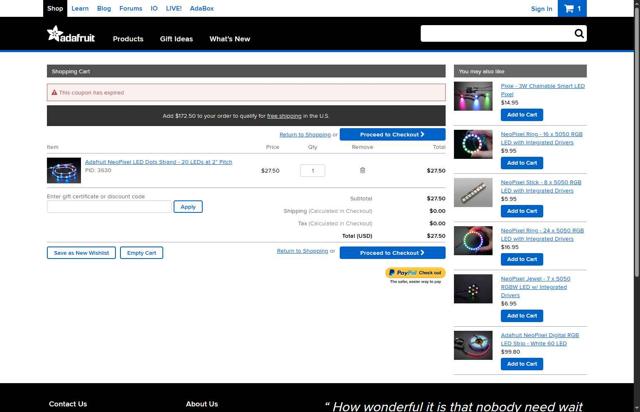The image size is (640, 412).
Task: Click the NeoPixel Stick thumbnail
Action: [473, 192]
